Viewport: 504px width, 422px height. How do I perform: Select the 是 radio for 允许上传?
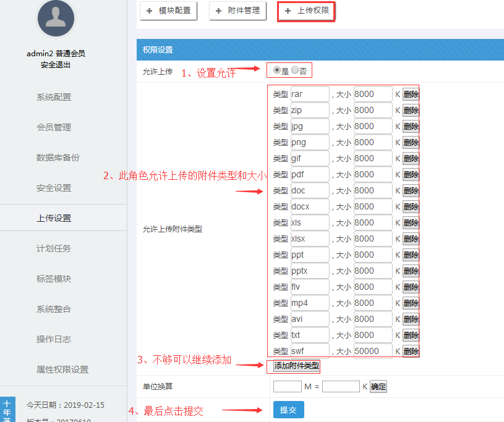(276, 70)
